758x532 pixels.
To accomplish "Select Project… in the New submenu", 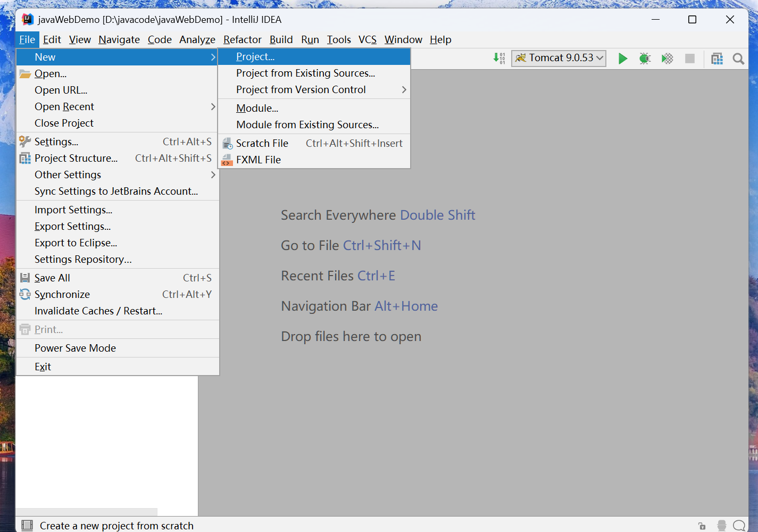I will tap(314, 56).
